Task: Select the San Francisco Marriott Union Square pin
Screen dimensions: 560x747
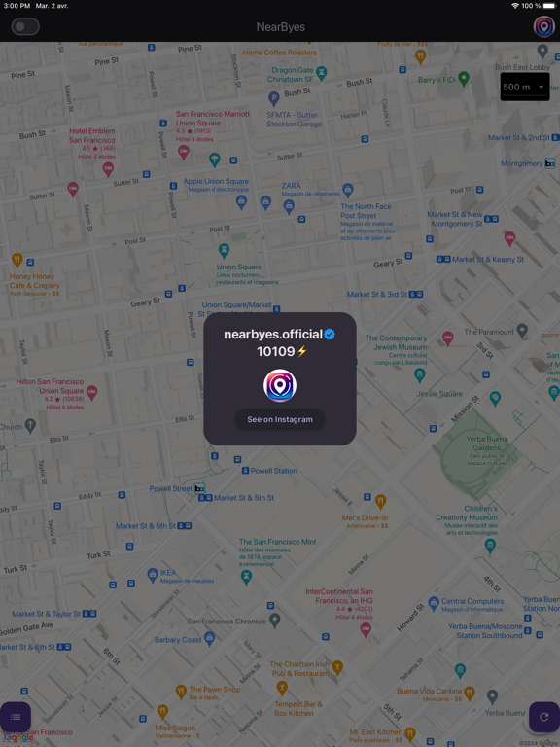Action: click(184, 153)
